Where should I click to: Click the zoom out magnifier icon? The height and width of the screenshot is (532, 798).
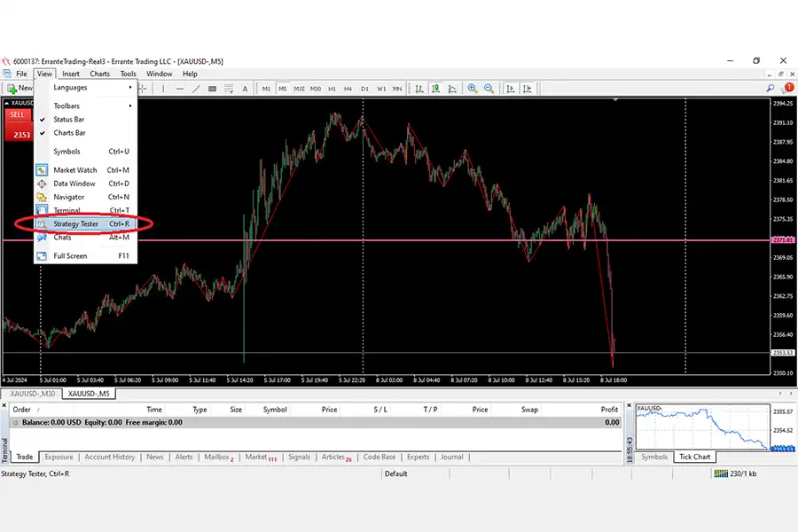(489, 89)
